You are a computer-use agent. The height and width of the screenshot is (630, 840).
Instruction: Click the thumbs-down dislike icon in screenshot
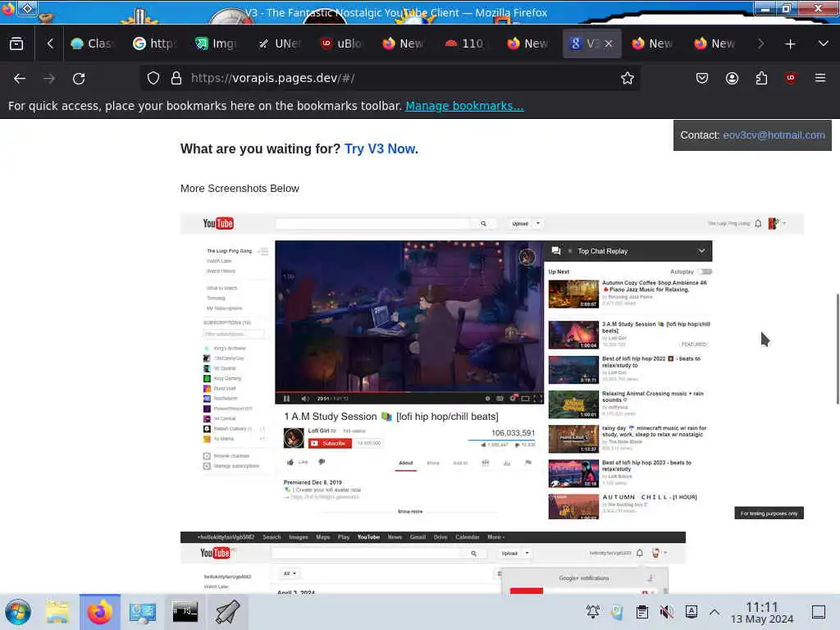[322, 462]
